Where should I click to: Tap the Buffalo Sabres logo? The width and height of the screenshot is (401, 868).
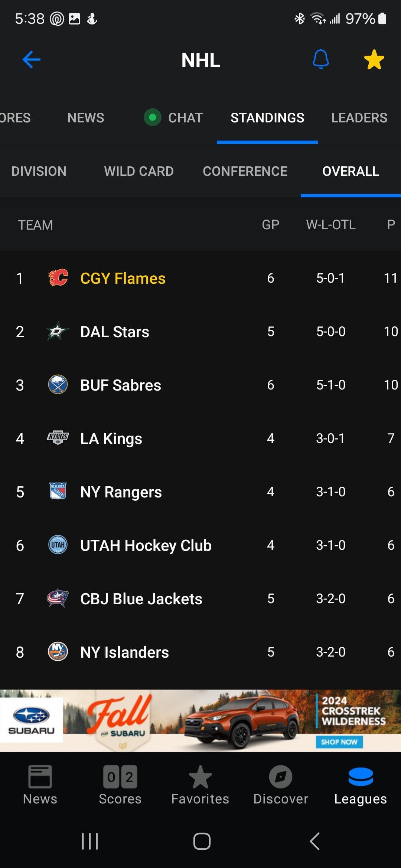(x=58, y=385)
